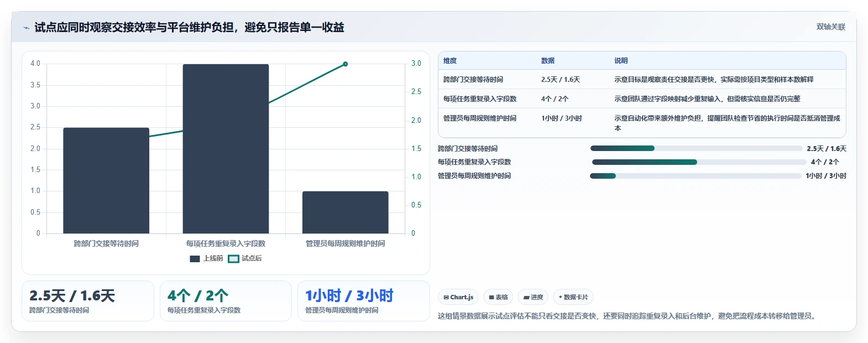Click the 进度 tag chip

pos(533,297)
